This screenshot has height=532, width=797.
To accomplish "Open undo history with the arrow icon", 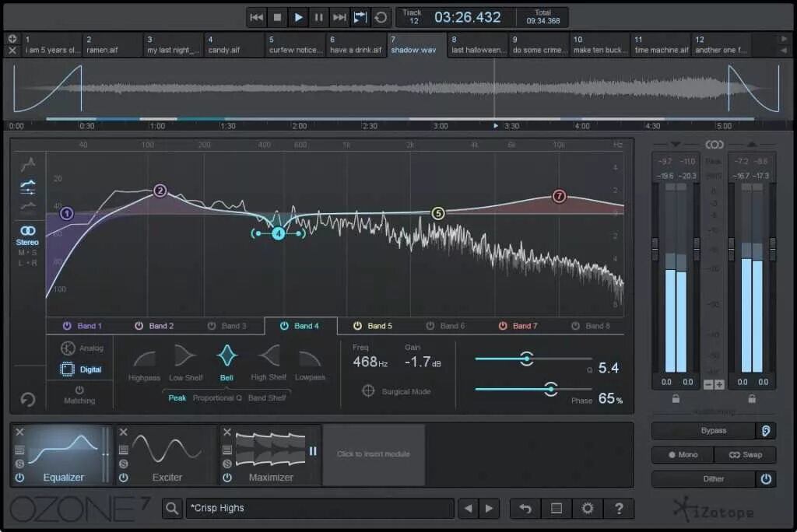I will 525,508.
